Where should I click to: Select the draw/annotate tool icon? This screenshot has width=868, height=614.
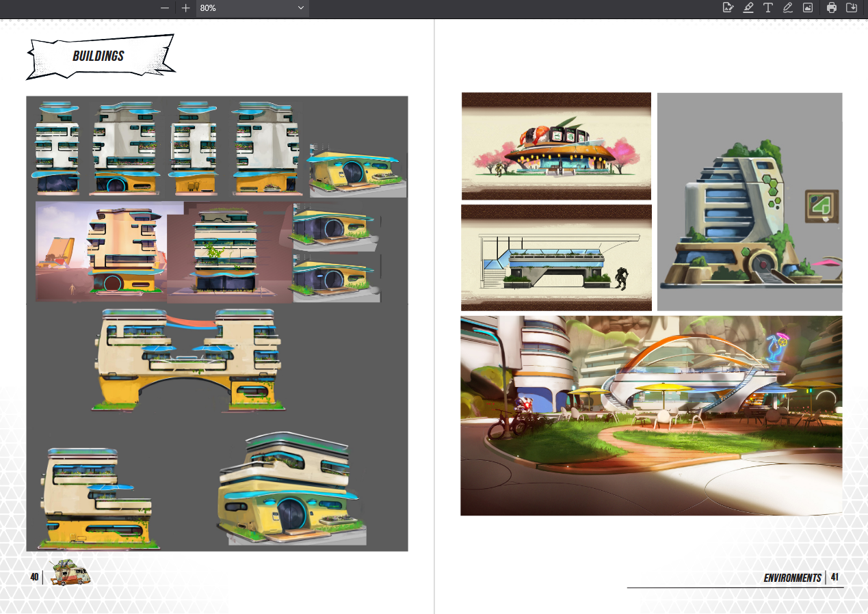coord(728,8)
